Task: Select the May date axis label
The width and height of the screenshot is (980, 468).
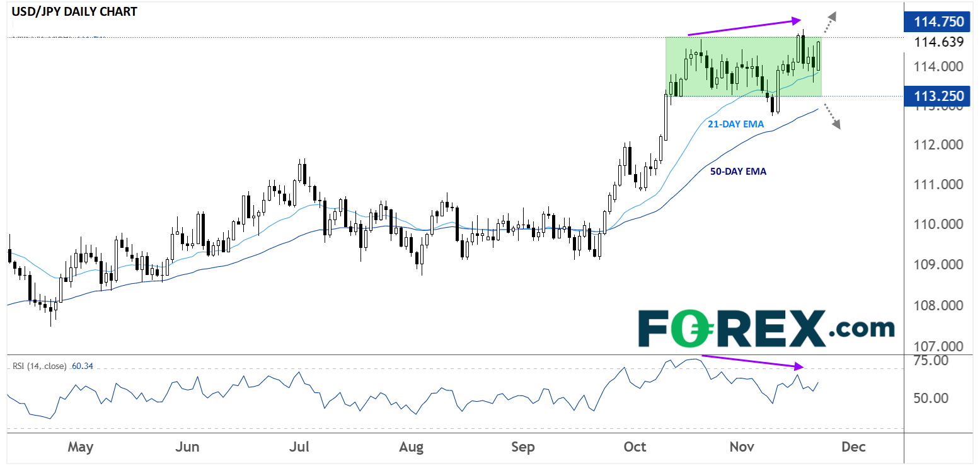Action: [80, 447]
